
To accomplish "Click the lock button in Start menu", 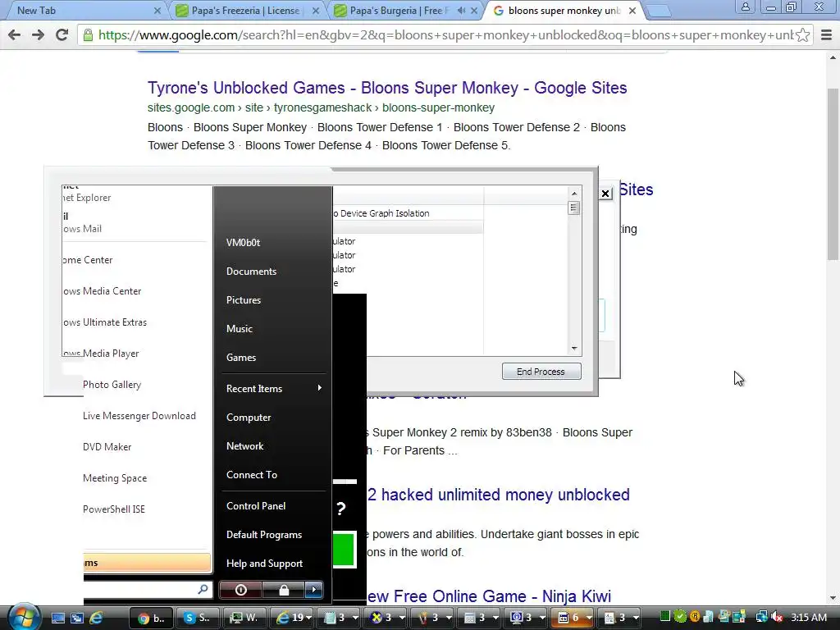I will (283, 590).
